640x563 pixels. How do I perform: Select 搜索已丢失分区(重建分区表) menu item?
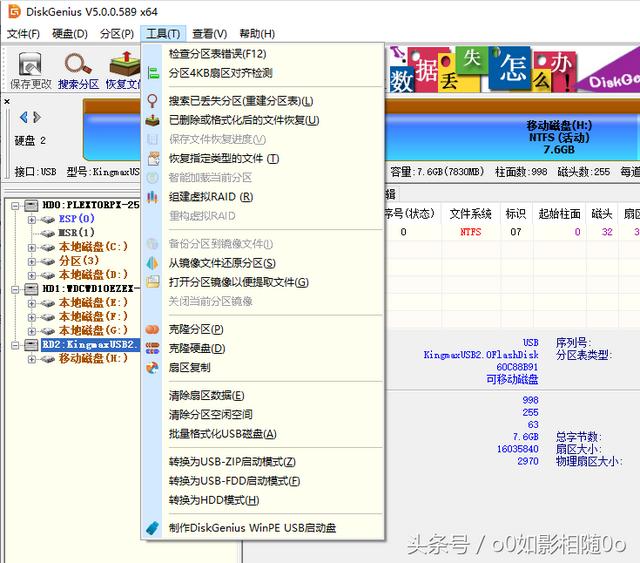(262, 101)
